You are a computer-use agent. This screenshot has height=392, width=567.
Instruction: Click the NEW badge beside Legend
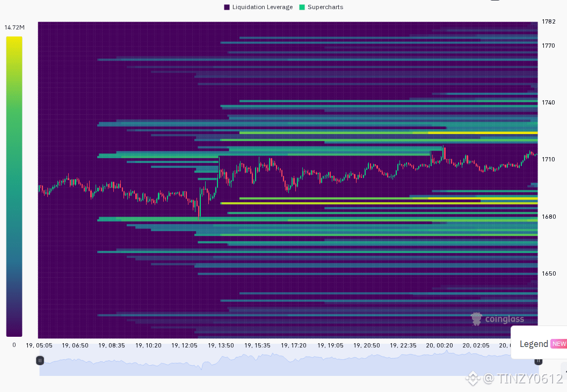pyautogui.click(x=559, y=344)
